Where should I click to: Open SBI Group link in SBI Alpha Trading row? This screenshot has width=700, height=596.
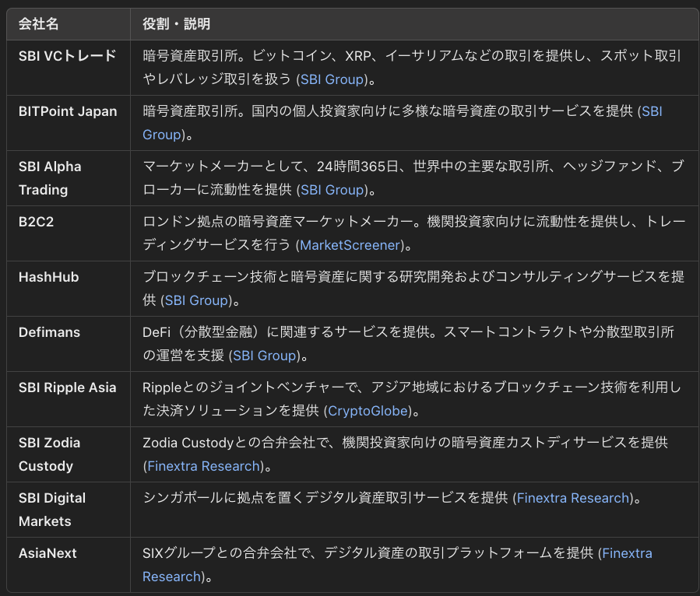pyautogui.click(x=332, y=190)
